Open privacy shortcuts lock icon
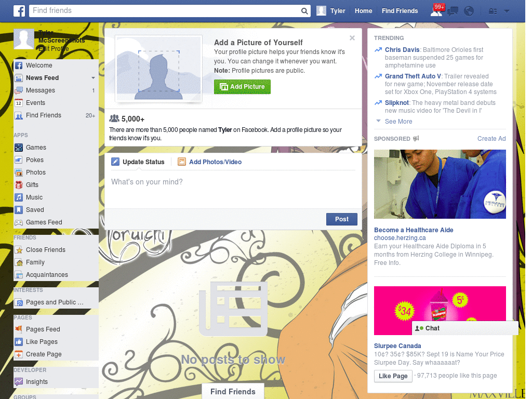The height and width of the screenshot is (399, 532). (x=493, y=11)
